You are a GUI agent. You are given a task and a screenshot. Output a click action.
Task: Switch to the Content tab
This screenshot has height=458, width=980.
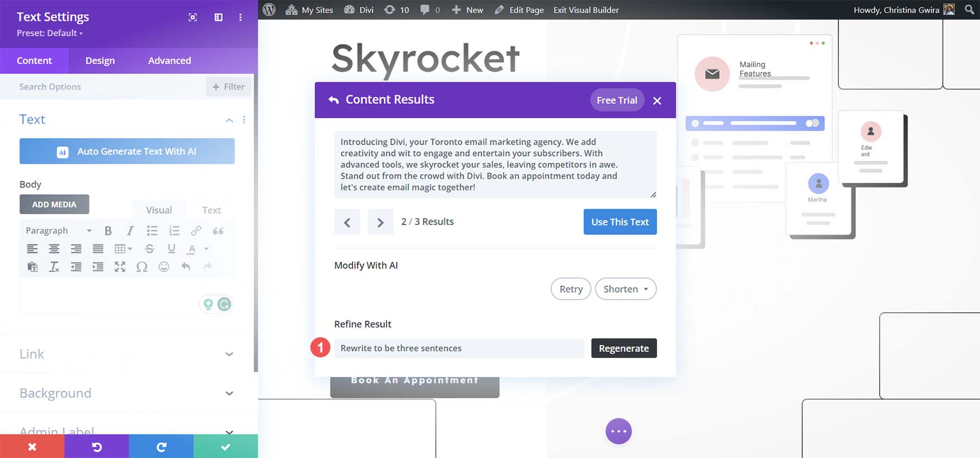coord(34,60)
